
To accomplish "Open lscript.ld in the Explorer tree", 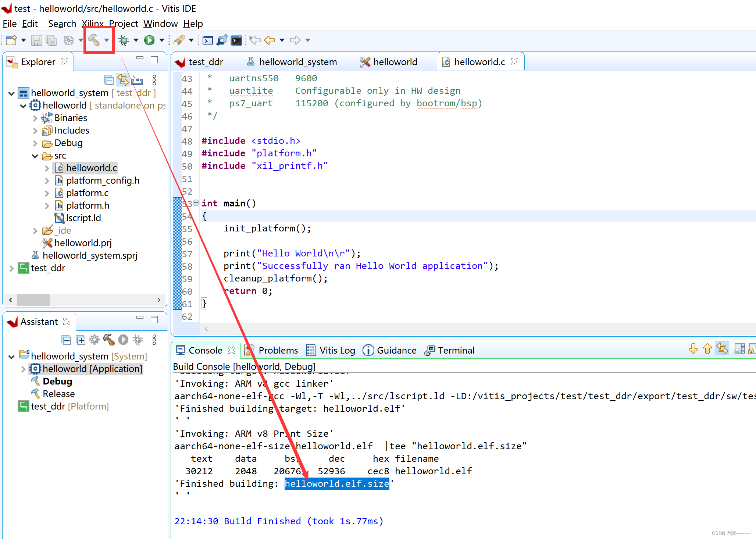I will pyautogui.click(x=83, y=218).
